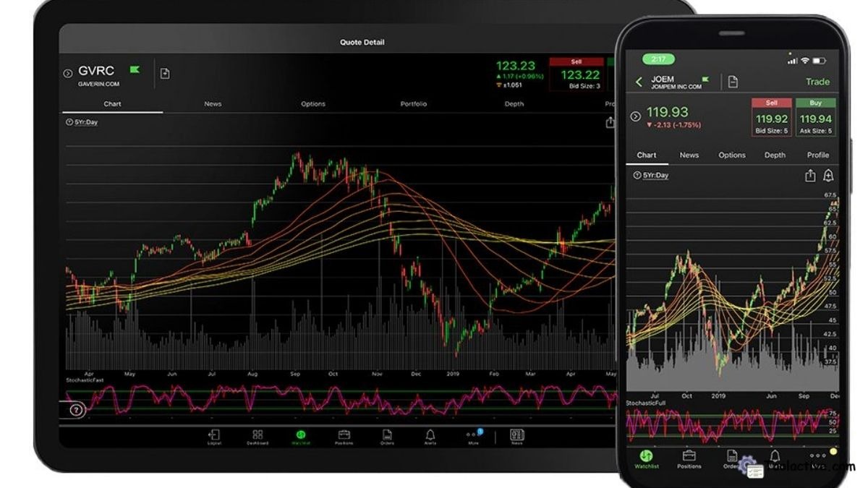Expand the More menu with the ellipsis icon
Viewport: 868px width, 488px height.
473,436
